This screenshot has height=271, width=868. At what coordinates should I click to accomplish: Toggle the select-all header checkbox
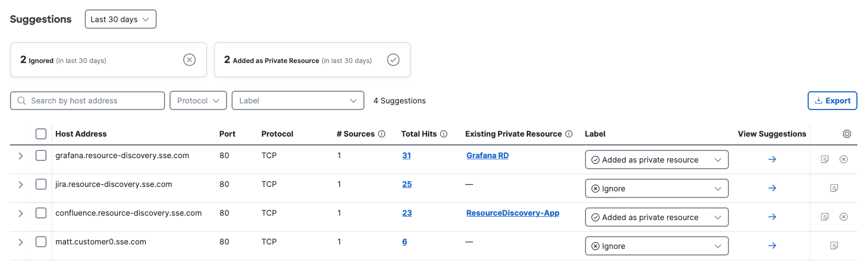point(41,134)
